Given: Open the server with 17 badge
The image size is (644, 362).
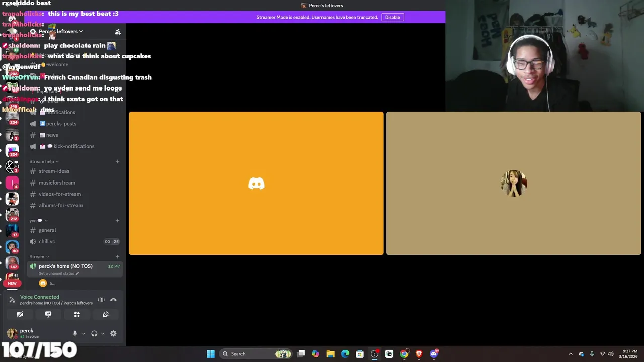Looking at the screenshot, I should (12, 231).
